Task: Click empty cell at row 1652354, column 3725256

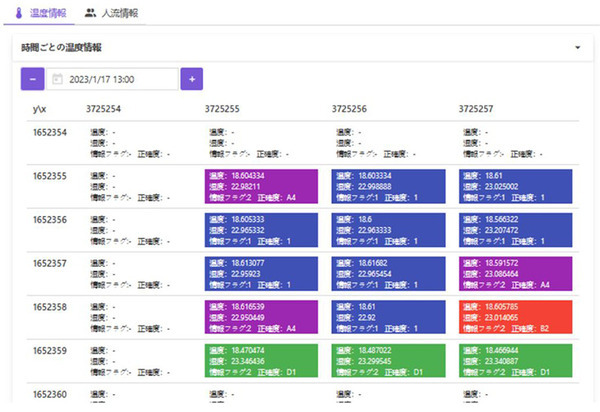Action: click(x=388, y=143)
